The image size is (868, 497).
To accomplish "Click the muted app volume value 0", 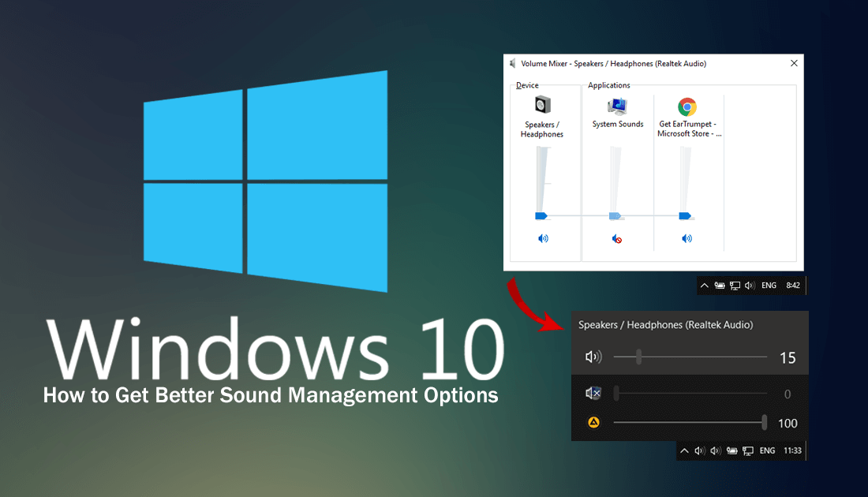I will [x=788, y=394].
